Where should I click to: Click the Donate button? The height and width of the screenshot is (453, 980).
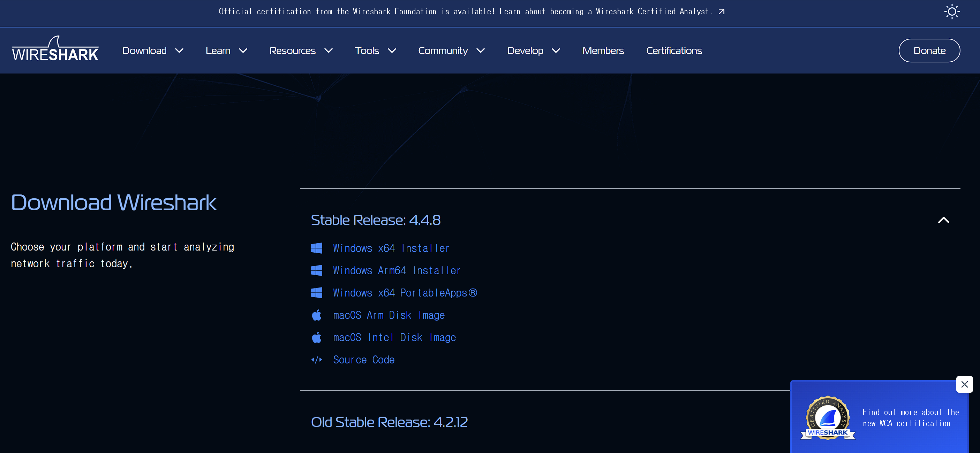click(x=929, y=51)
